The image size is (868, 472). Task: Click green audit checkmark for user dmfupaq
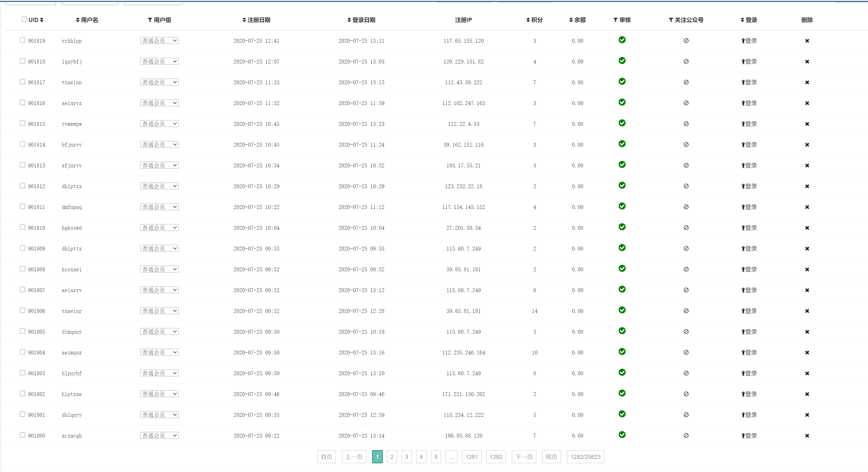[622, 206]
